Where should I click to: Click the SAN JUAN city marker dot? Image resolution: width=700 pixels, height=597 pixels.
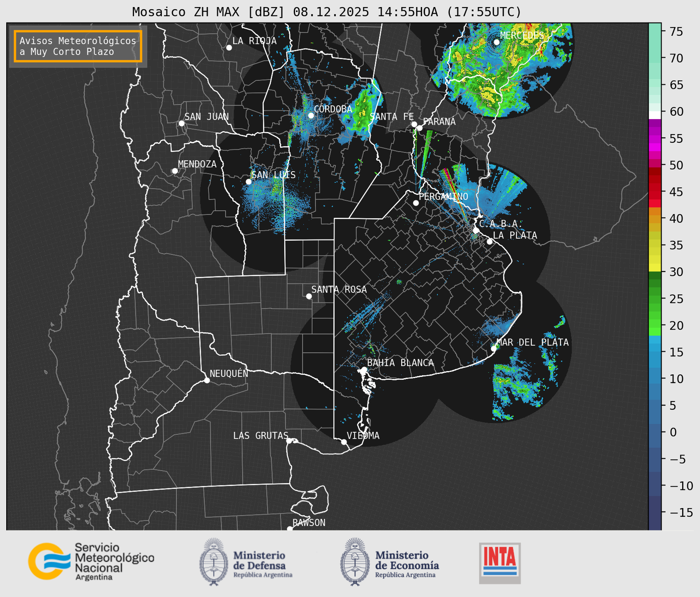coord(181,123)
